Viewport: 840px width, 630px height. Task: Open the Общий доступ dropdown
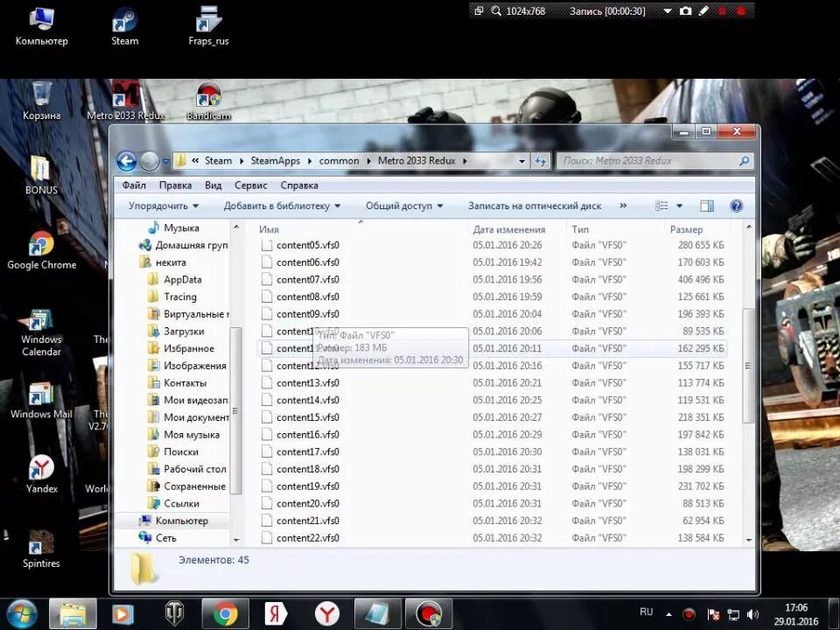[404, 206]
